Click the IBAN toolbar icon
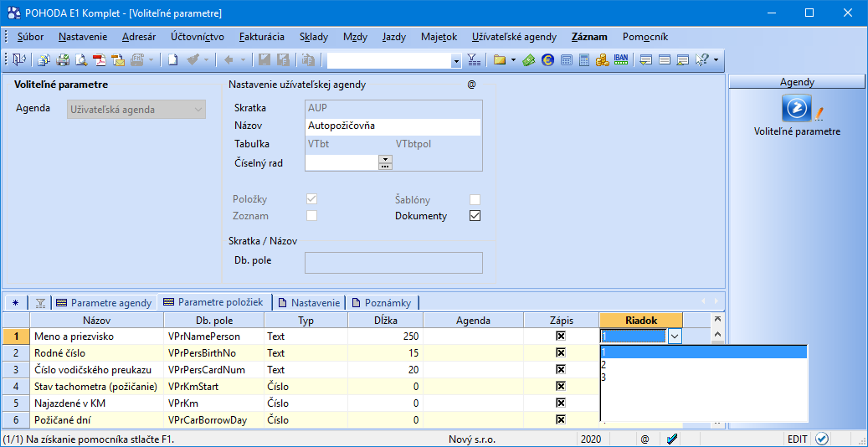Image resolution: width=868 pixels, height=447 pixels. (621, 60)
